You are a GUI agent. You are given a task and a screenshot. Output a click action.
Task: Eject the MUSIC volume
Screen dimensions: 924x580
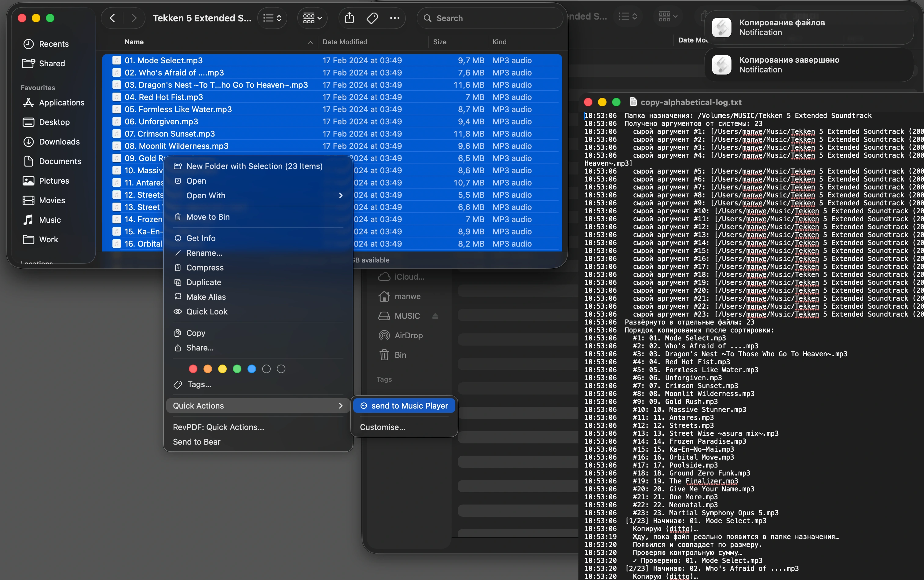pos(435,316)
